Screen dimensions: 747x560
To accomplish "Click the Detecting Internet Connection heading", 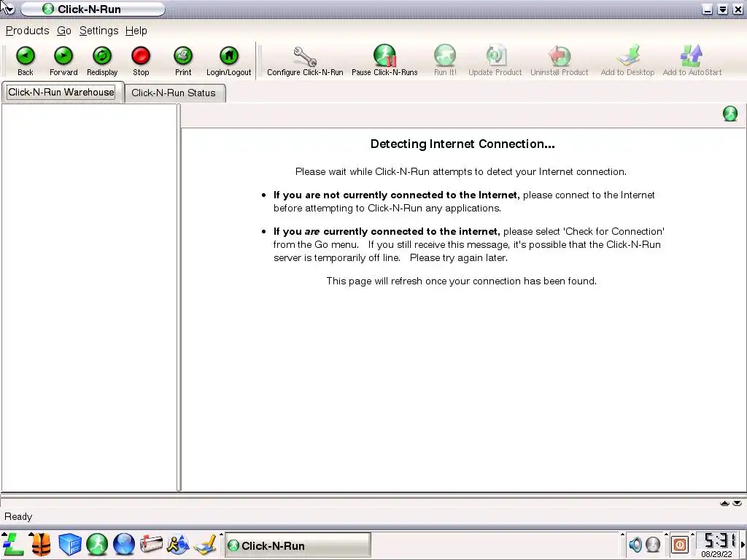I will [462, 144].
